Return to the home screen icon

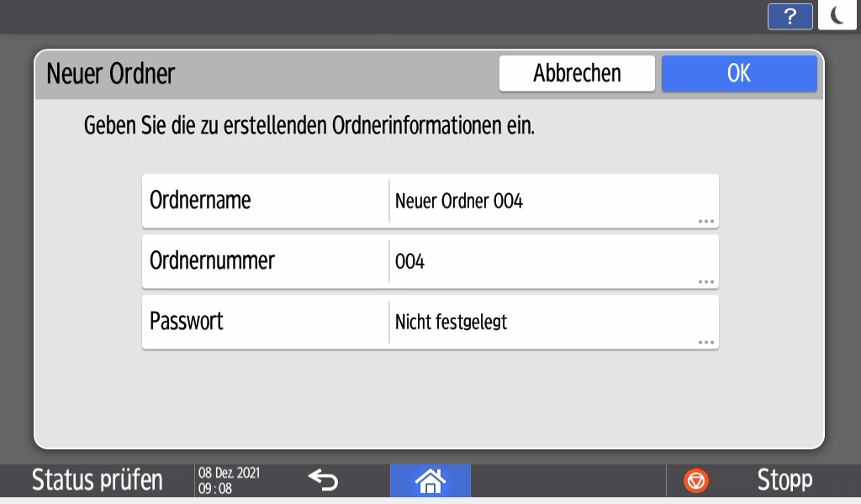pos(430,480)
